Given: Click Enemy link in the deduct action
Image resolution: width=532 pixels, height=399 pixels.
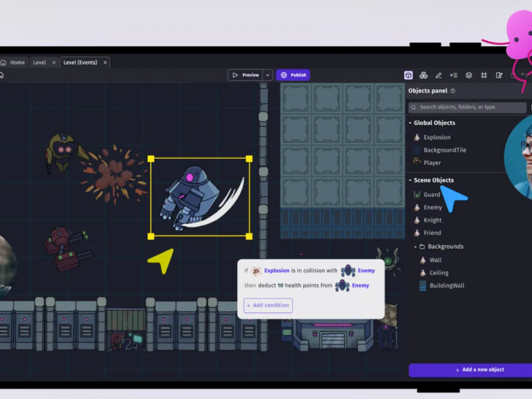Looking at the screenshot, I should [360, 285].
